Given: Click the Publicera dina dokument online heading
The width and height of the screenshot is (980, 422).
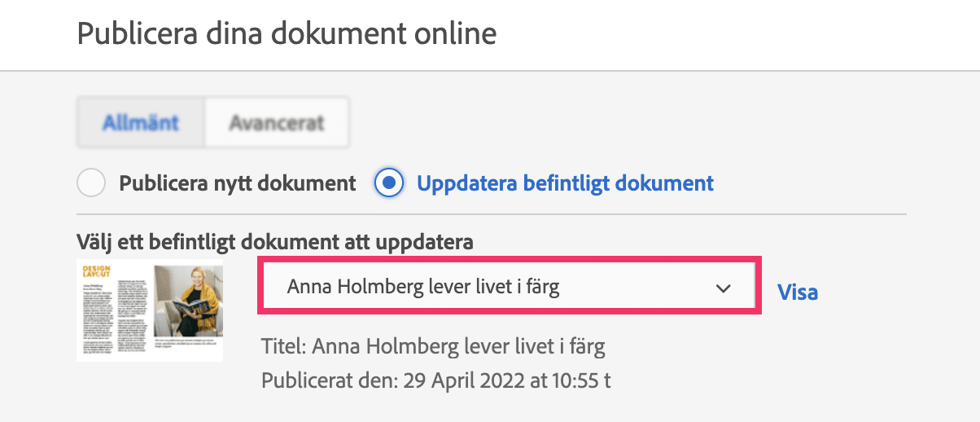Looking at the screenshot, I should [x=286, y=34].
